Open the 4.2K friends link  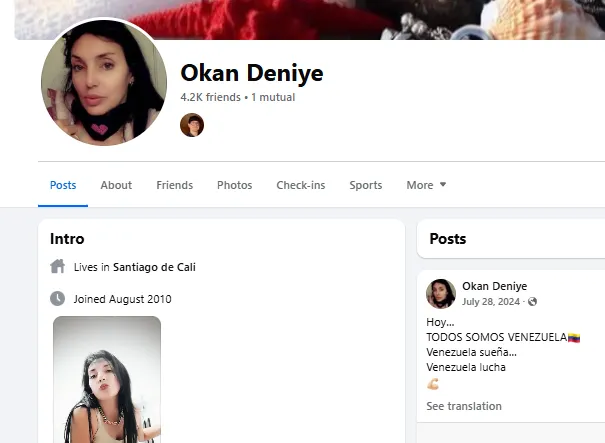point(210,97)
